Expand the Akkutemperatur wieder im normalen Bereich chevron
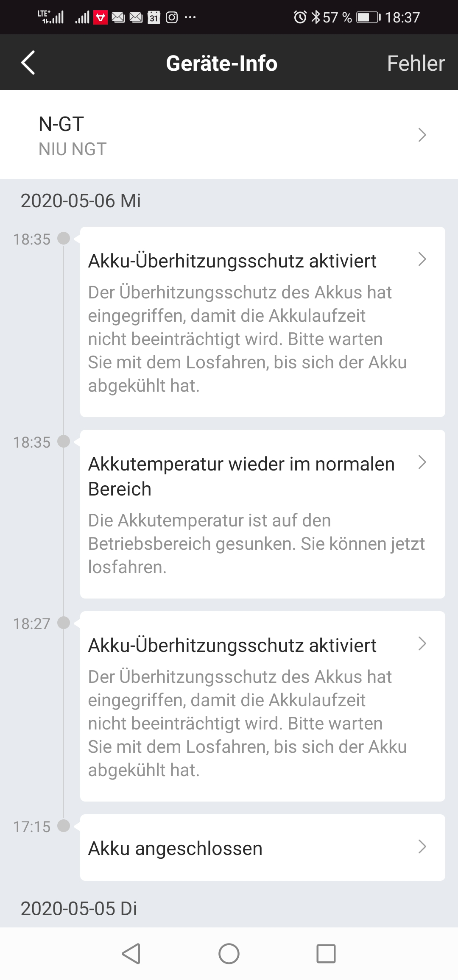Viewport: 458px width, 980px height. click(422, 462)
